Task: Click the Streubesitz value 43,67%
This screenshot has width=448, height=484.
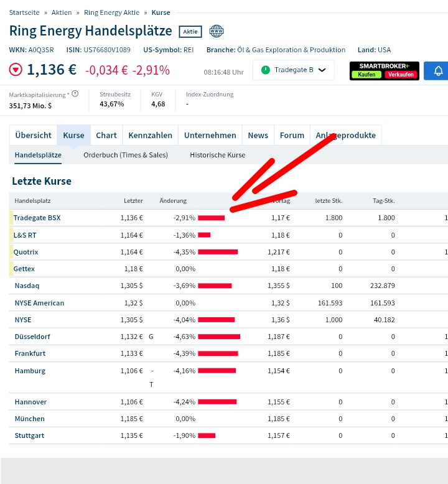Action: 112,104
